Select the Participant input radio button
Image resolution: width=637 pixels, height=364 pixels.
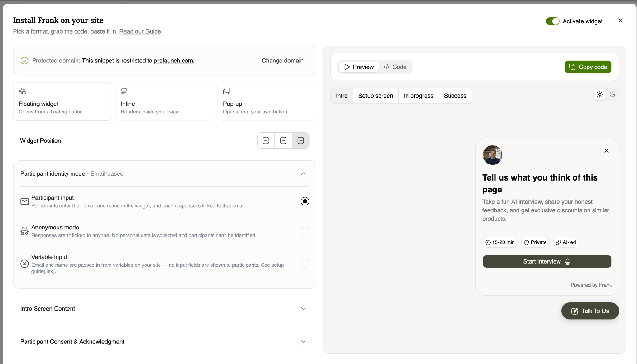tap(305, 201)
